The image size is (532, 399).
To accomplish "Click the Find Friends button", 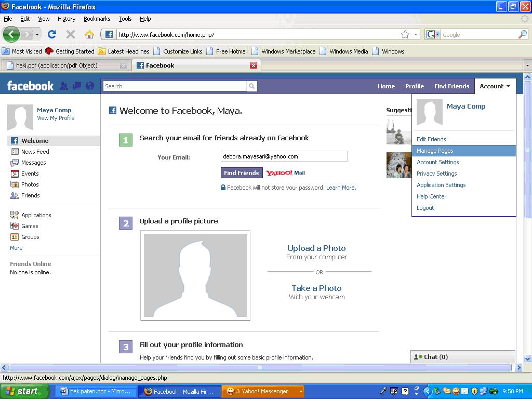I will click(242, 172).
